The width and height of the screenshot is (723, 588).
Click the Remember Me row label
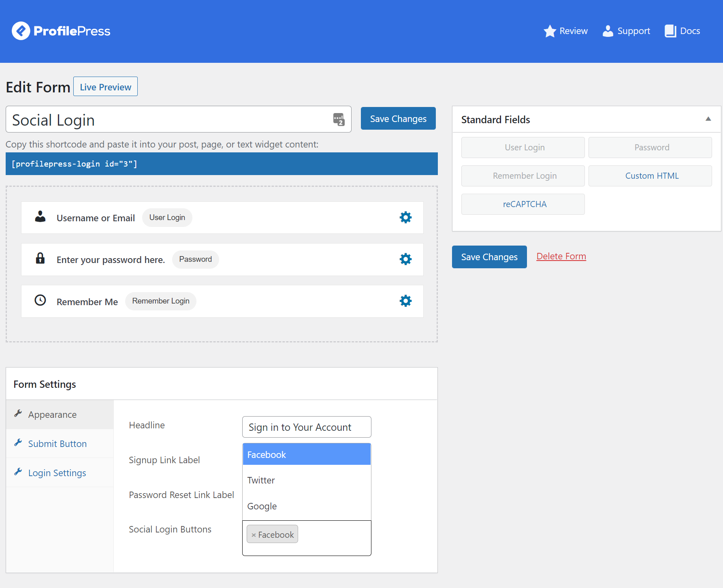tap(87, 302)
